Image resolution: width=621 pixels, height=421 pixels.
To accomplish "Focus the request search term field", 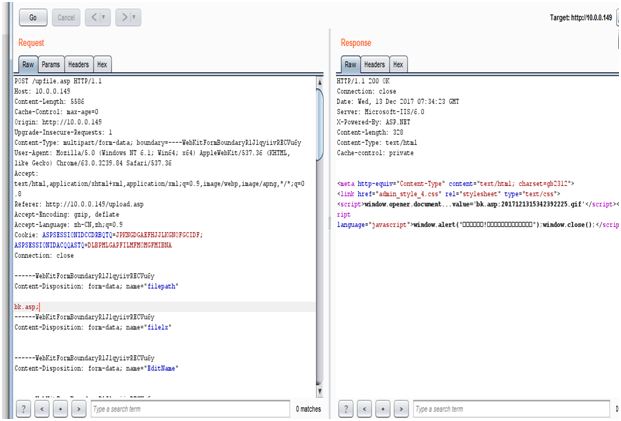I will pos(190,409).
